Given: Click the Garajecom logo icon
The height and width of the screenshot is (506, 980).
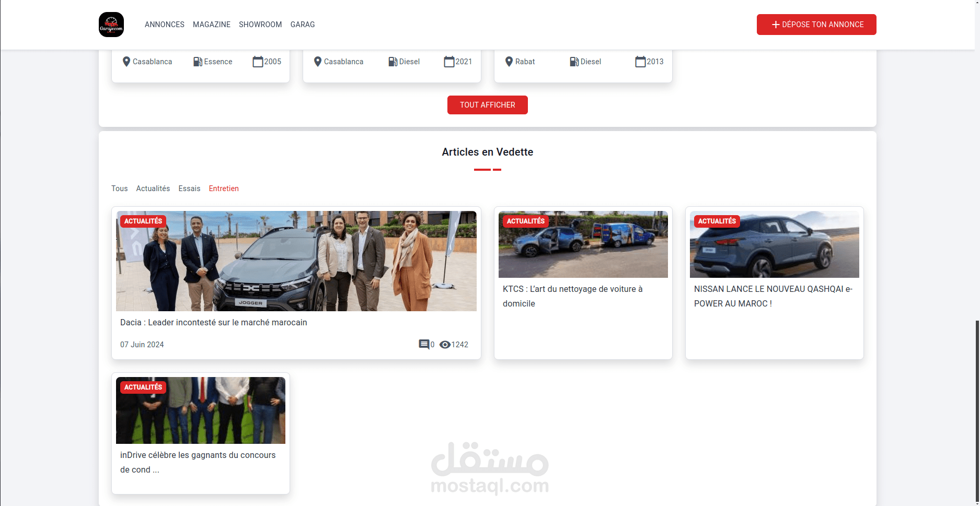Looking at the screenshot, I should point(111,25).
